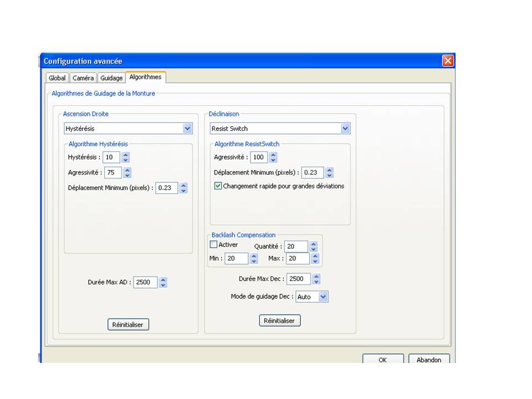Switch to the Global tab
This screenshot has width=532, height=399.
(x=57, y=78)
